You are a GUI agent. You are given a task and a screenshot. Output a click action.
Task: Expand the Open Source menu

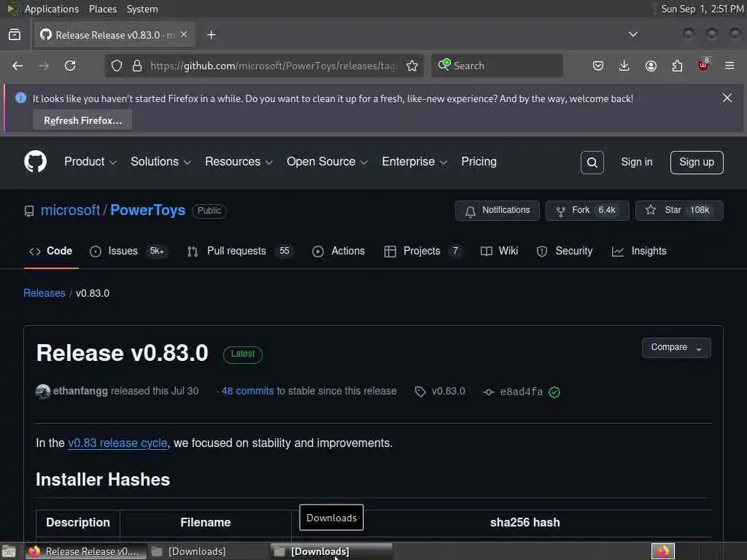click(327, 162)
